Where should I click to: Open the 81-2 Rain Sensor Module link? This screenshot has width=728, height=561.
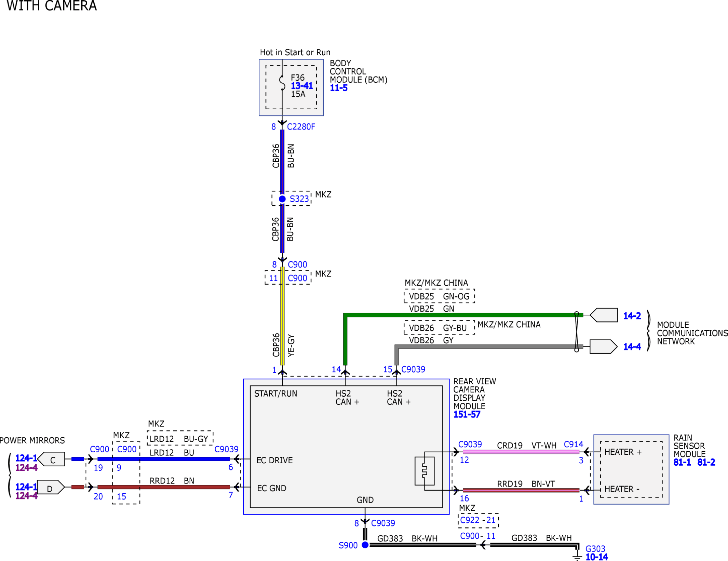[706, 462]
